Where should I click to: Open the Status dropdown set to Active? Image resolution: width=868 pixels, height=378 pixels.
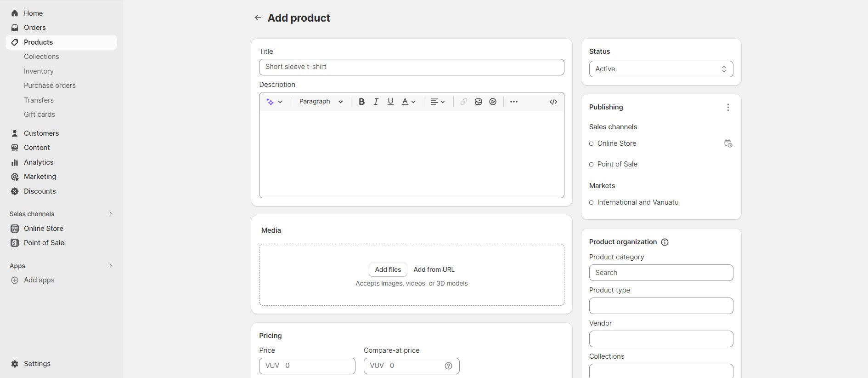[661, 69]
